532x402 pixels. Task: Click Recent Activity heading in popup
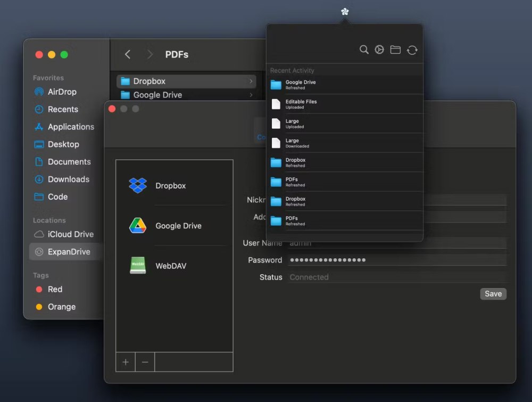(x=292, y=71)
